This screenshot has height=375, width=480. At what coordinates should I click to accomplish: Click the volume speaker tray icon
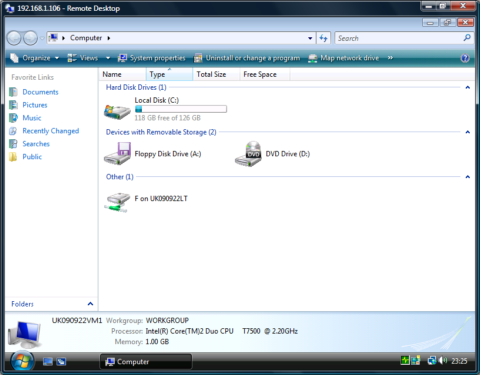(x=443, y=360)
